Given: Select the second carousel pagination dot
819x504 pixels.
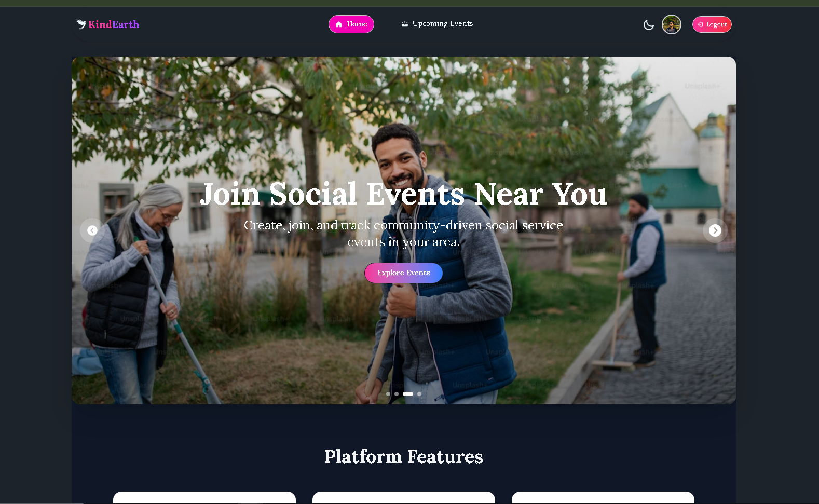Looking at the screenshot, I should 397,394.
